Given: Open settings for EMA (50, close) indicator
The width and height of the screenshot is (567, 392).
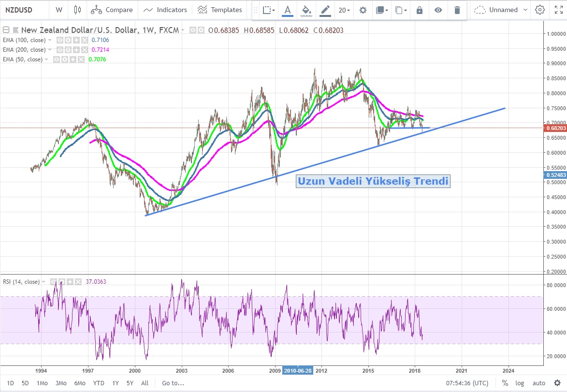Looking at the screenshot, I should tap(64, 59).
